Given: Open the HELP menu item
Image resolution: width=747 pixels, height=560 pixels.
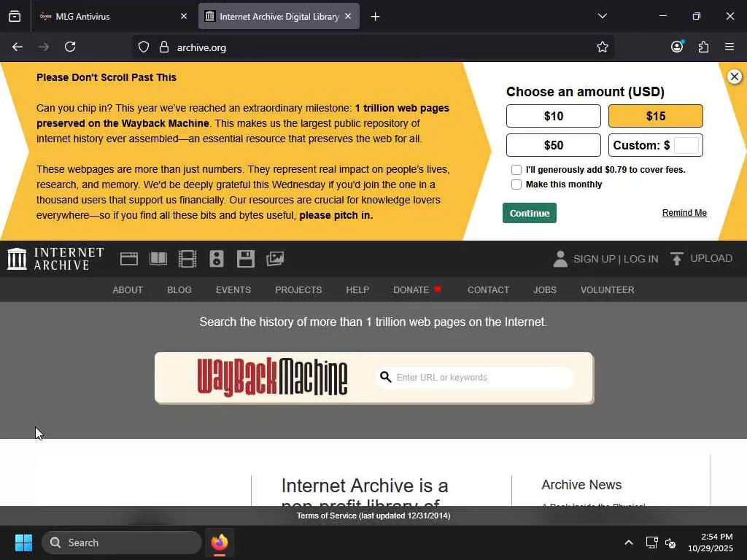Looking at the screenshot, I should coord(357,290).
